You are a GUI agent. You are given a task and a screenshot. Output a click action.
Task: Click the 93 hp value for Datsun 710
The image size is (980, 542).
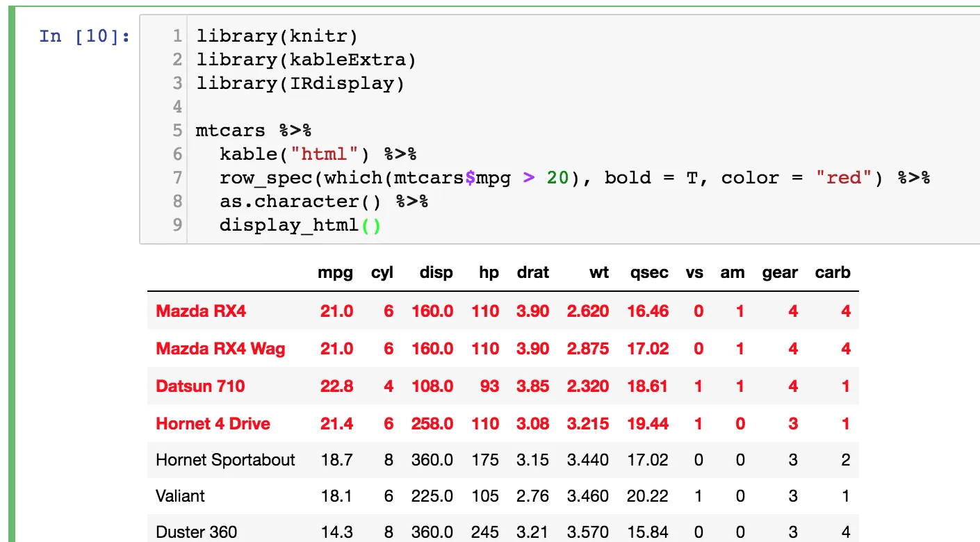(x=490, y=386)
